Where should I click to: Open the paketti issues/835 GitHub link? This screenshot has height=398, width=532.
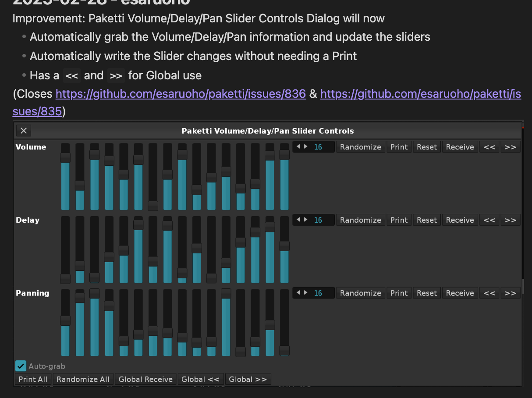[x=421, y=94]
